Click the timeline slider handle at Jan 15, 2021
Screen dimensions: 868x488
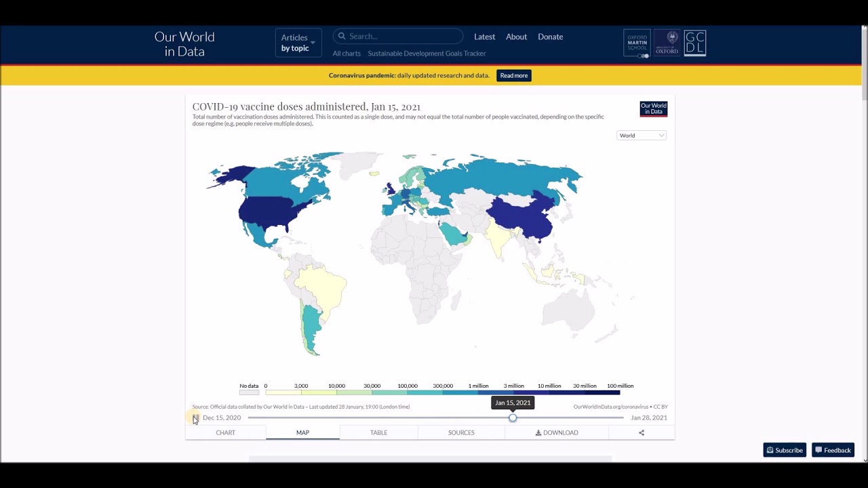(x=513, y=418)
